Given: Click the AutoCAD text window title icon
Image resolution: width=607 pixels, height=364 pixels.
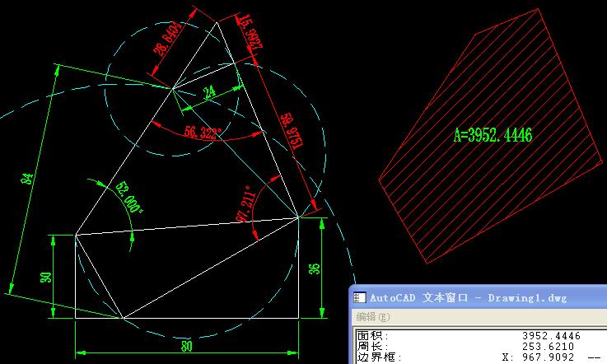Looking at the screenshot, I should pyautogui.click(x=360, y=297).
